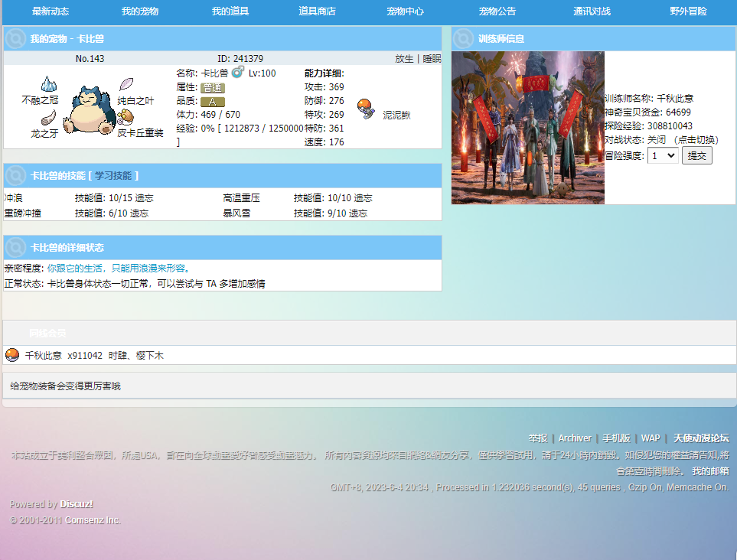Screen dimensions: 737x560
Task: Click the 攻击: 369 stat
Action: (x=324, y=87)
